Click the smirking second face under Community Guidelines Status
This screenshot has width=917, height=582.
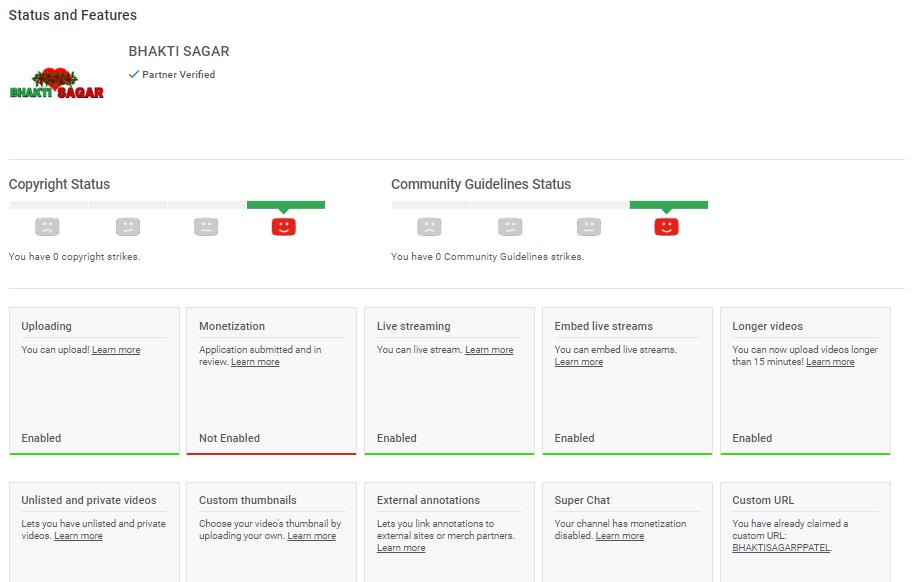coord(510,226)
